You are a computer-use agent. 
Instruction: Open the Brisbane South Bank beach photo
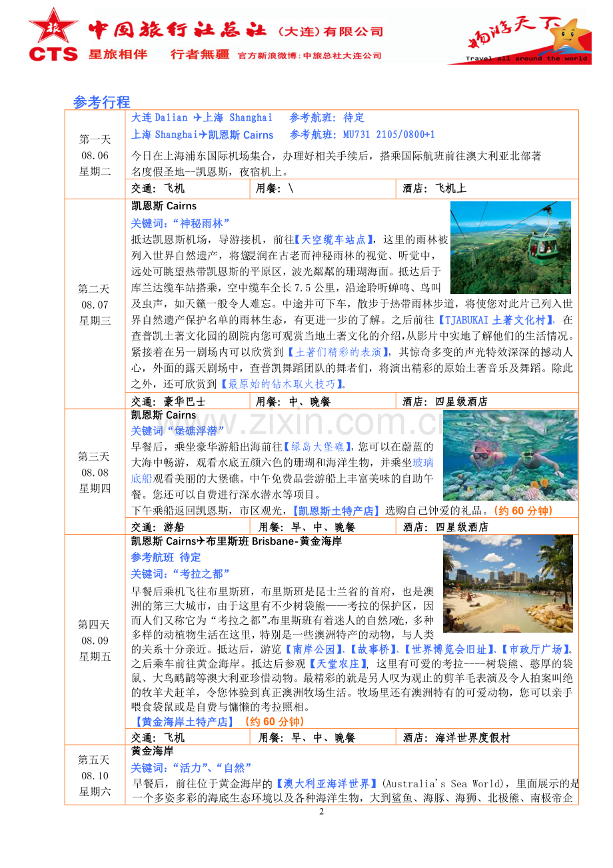[508, 583]
